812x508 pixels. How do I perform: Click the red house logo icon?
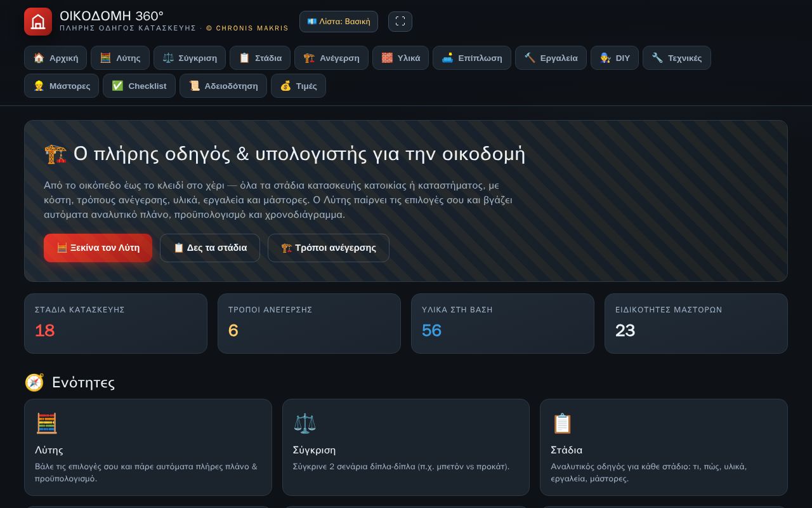point(38,22)
